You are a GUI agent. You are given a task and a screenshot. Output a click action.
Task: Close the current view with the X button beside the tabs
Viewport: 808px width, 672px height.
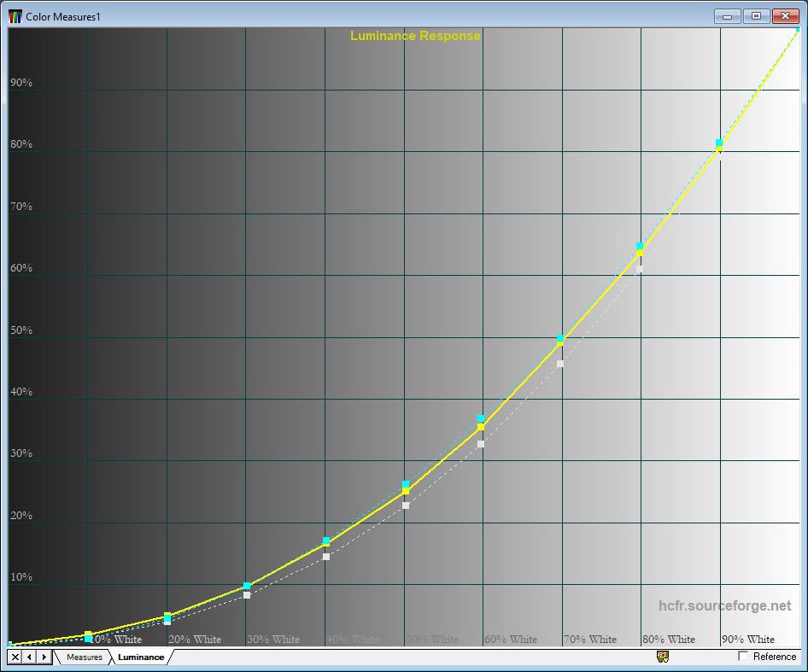(15, 657)
